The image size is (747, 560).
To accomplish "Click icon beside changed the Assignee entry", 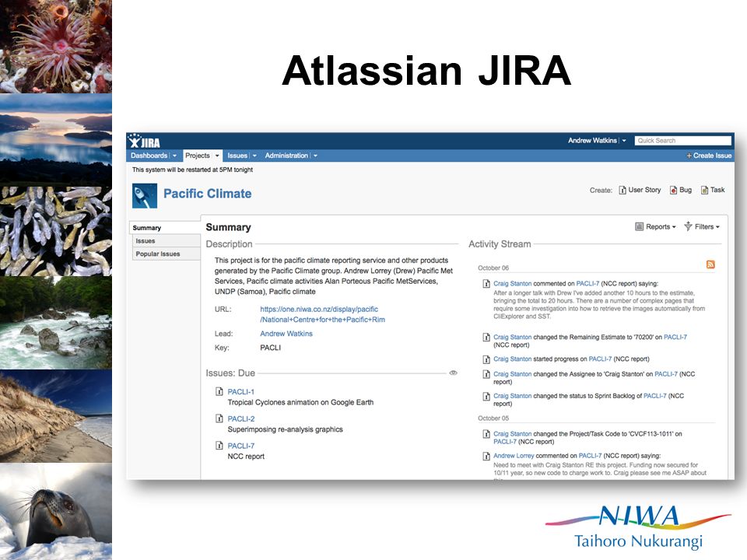I will click(x=486, y=374).
